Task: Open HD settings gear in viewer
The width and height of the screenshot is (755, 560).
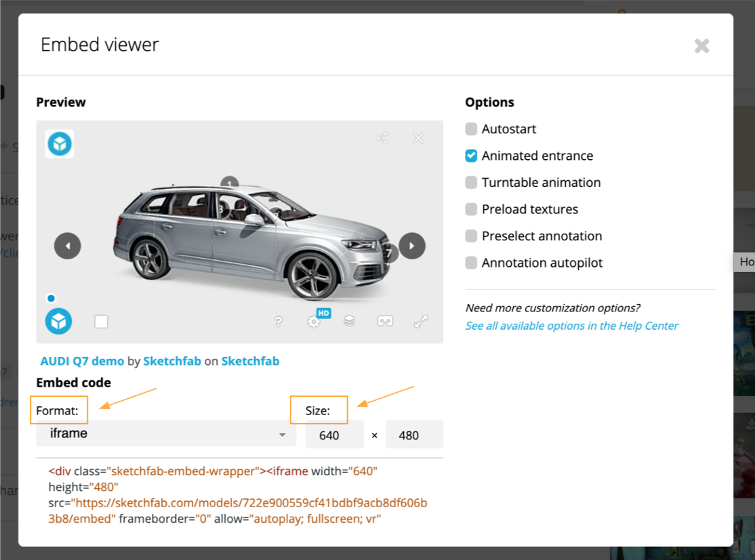Action: (314, 322)
